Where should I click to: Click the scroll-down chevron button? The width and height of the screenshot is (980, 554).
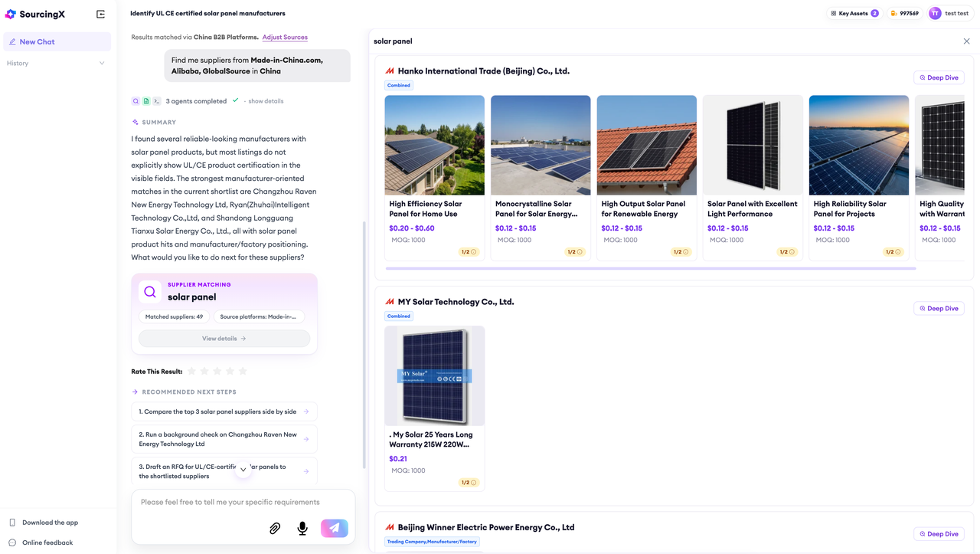243,470
